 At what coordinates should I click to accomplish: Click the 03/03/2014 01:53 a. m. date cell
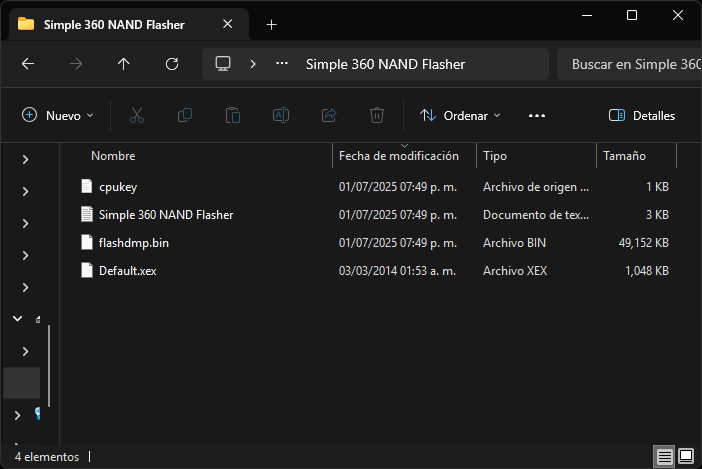[x=397, y=271]
